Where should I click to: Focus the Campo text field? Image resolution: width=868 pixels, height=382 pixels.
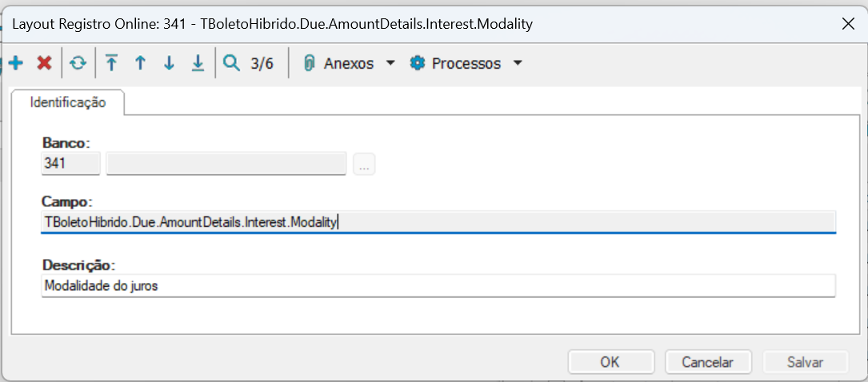tap(438, 221)
